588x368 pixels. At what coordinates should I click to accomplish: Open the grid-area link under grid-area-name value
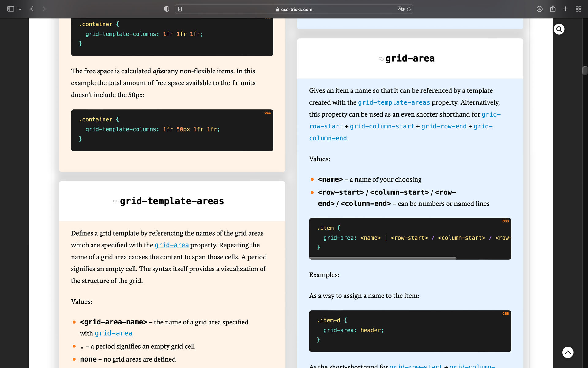point(114,333)
